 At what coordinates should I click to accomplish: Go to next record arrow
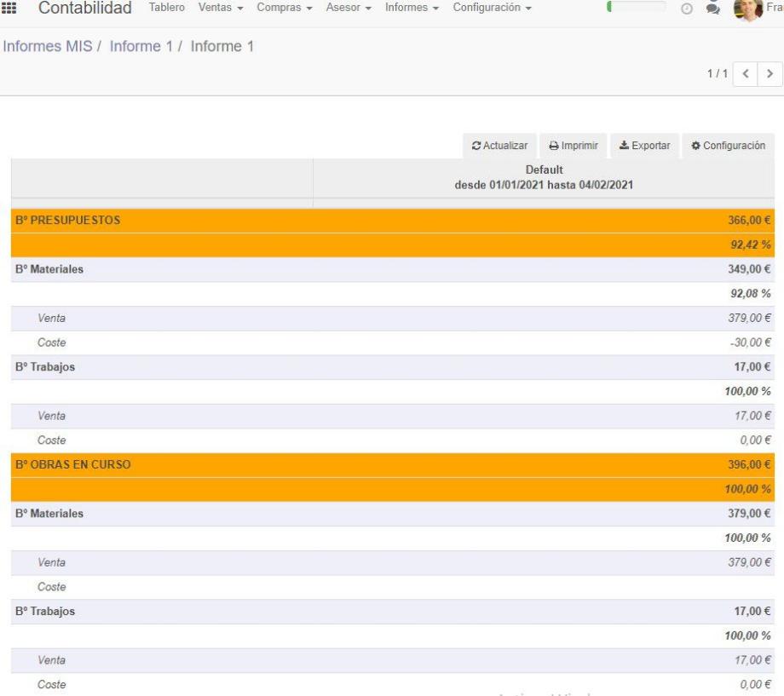[770, 73]
